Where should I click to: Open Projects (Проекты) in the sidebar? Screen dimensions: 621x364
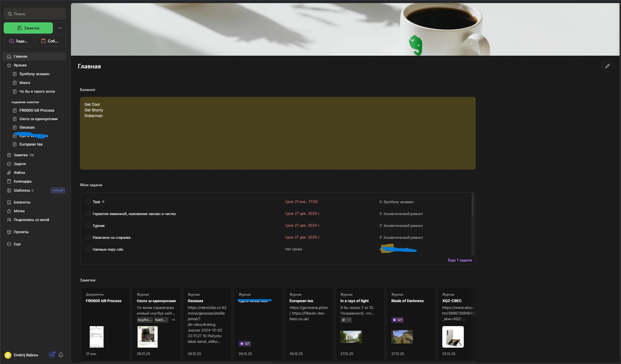(21, 232)
